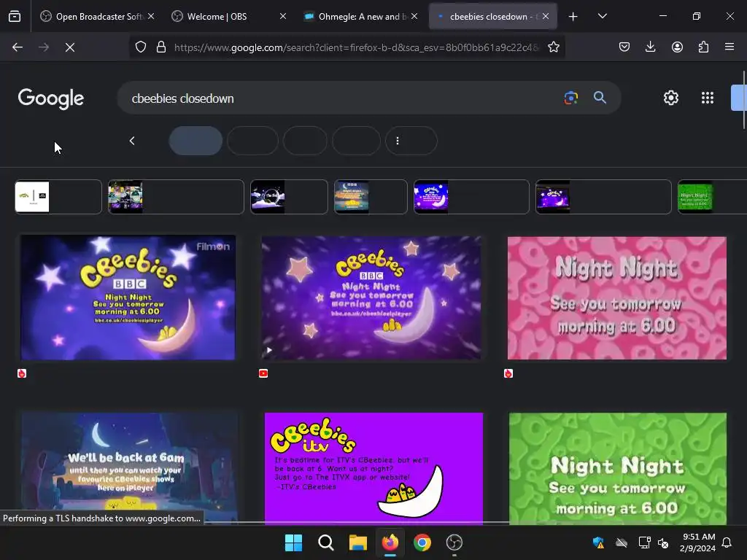Open Firefox View tab overview icon
The width and height of the screenshot is (747, 560).
(15, 17)
